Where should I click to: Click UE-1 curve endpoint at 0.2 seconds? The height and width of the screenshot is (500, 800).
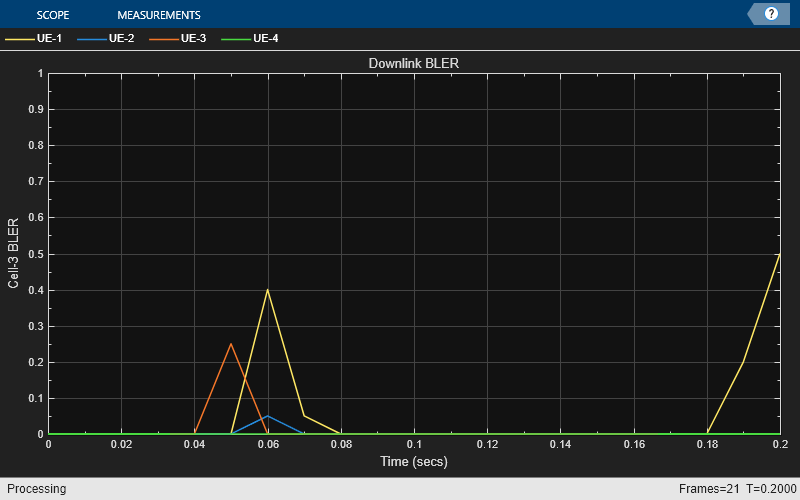pyautogui.click(x=780, y=254)
